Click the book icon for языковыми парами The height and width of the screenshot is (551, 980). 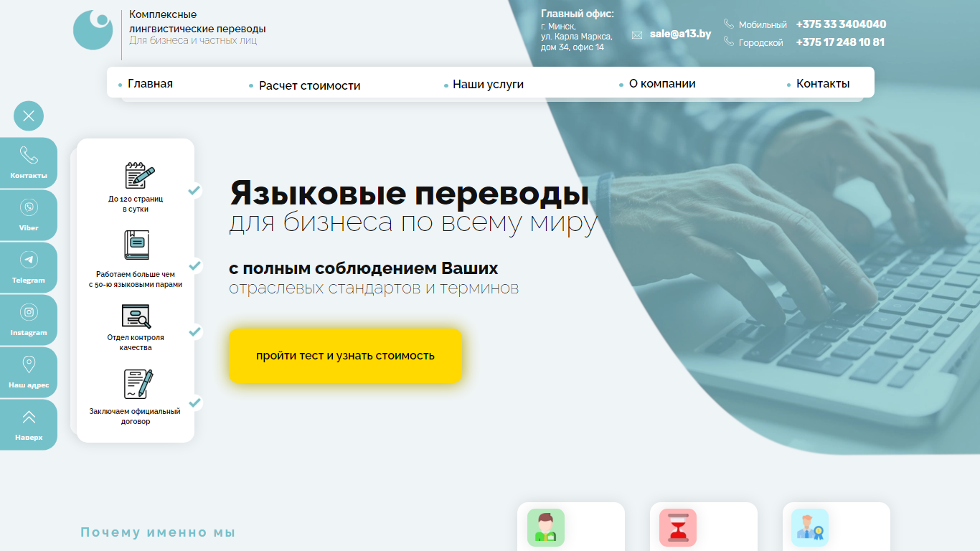click(136, 245)
